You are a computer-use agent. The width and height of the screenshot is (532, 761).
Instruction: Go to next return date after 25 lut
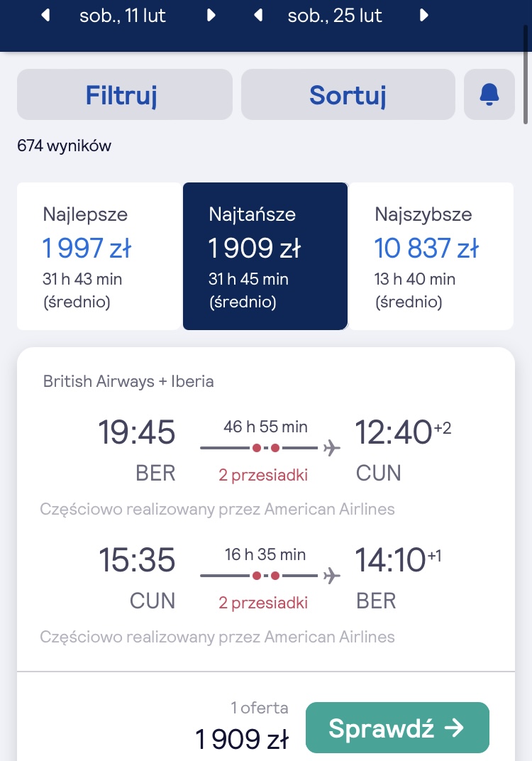tap(424, 16)
